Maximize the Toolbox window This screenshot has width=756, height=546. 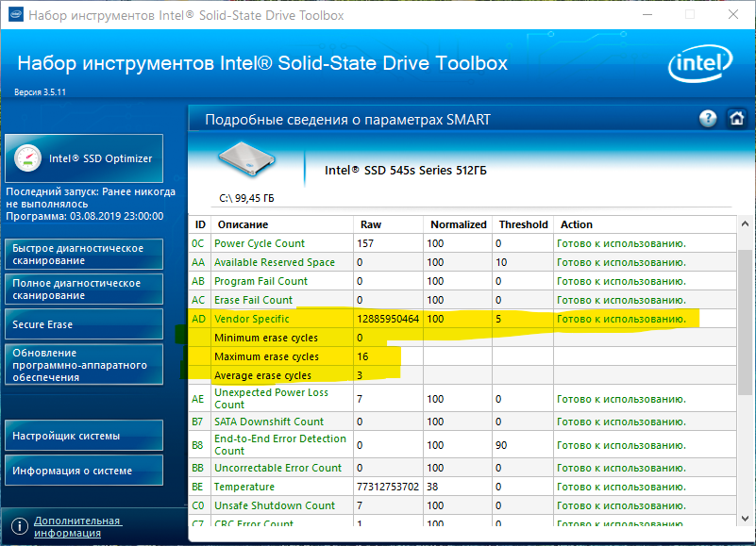coord(689,15)
